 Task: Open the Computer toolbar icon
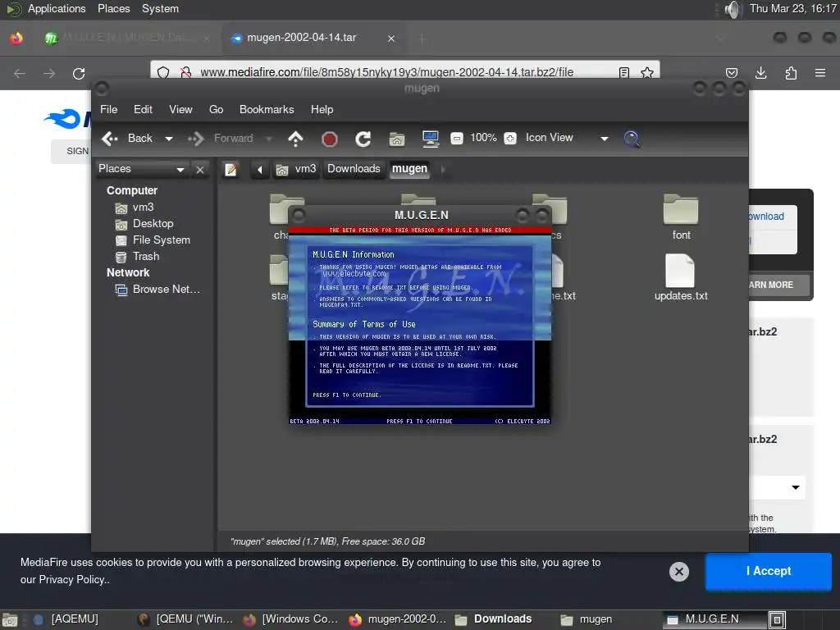[430, 139]
